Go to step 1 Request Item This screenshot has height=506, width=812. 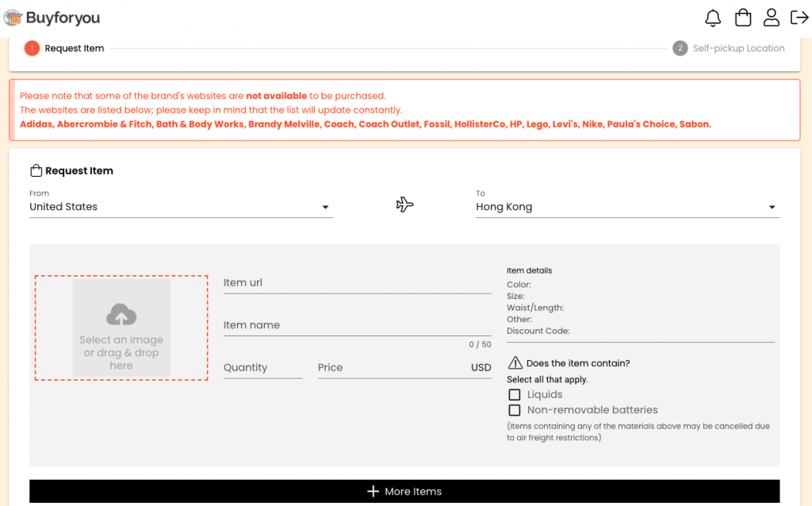coord(65,48)
